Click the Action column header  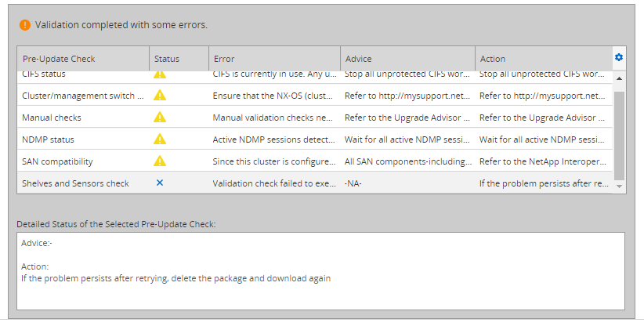coord(543,58)
